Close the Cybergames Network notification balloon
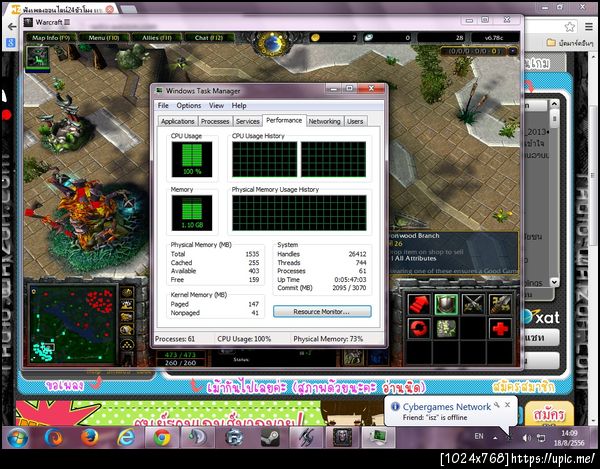The image size is (600, 469). coord(507,405)
